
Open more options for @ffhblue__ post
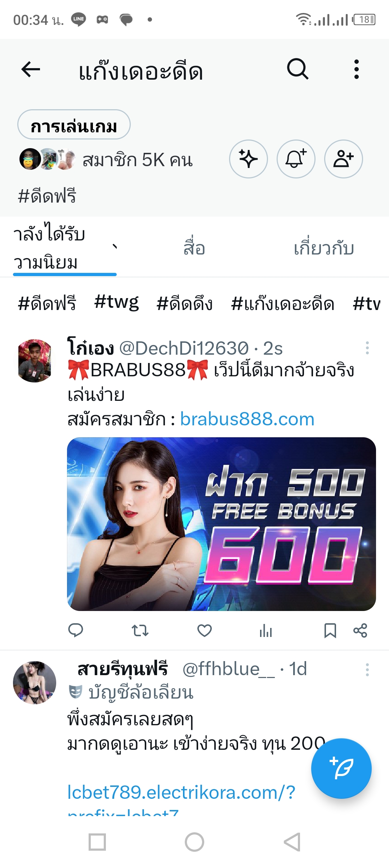(367, 670)
